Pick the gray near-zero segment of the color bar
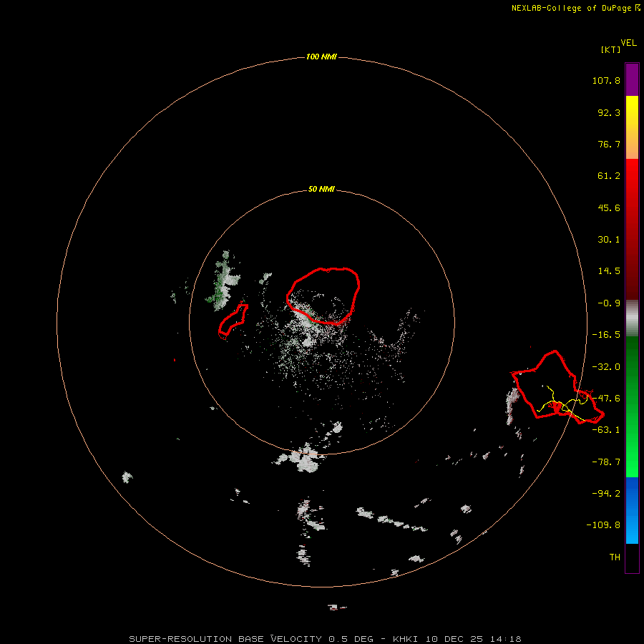The image size is (644, 644). point(632,318)
